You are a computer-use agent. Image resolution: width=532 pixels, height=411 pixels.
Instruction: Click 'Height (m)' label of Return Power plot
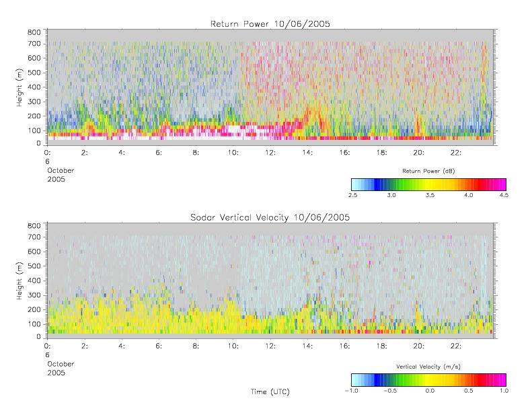coord(20,87)
